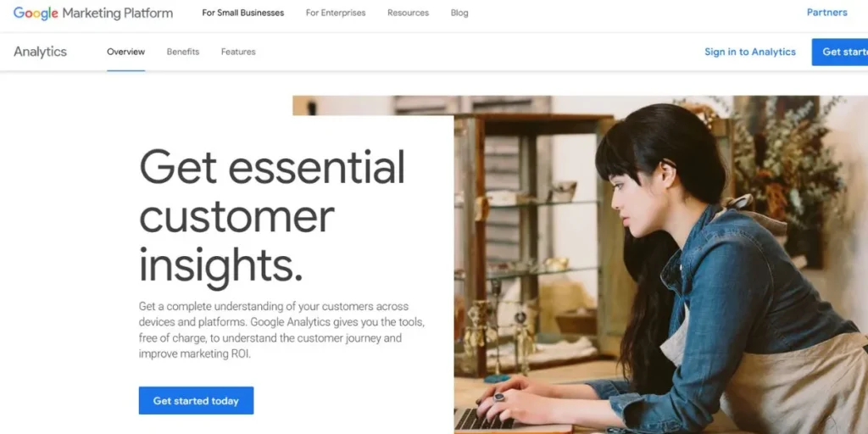Click the Marketing Platform wordmark

pos(117,13)
